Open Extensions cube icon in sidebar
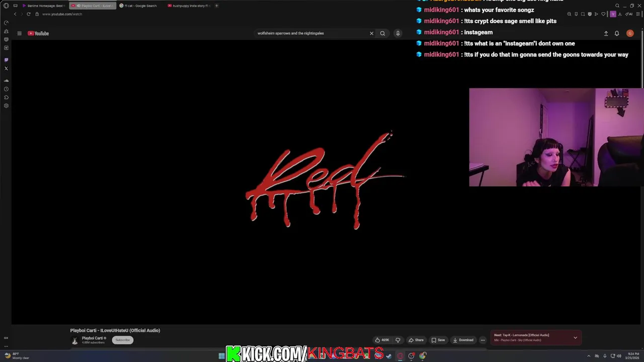 pos(6,98)
